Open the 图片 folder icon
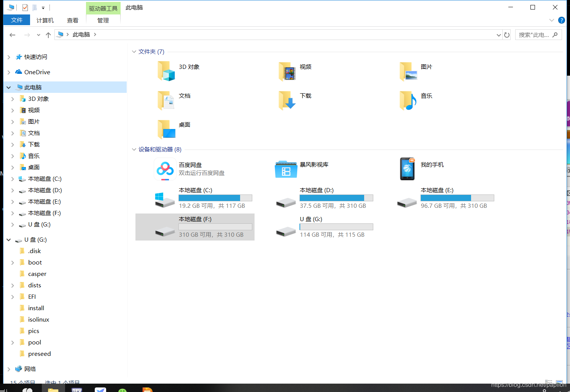Viewport: 570px width, 392px height. (x=408, y=71)
